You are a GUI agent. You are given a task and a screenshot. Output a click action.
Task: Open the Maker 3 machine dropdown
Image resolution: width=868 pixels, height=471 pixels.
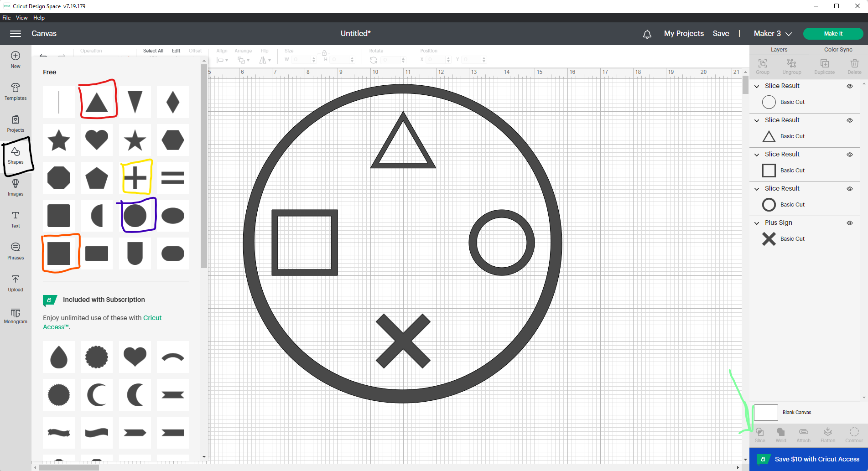click(773, 34)
